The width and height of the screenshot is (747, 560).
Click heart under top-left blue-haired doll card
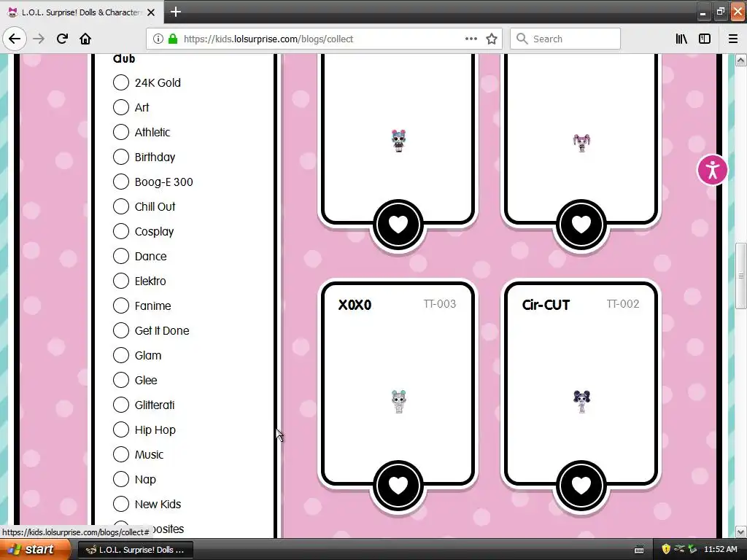(398, 225)
